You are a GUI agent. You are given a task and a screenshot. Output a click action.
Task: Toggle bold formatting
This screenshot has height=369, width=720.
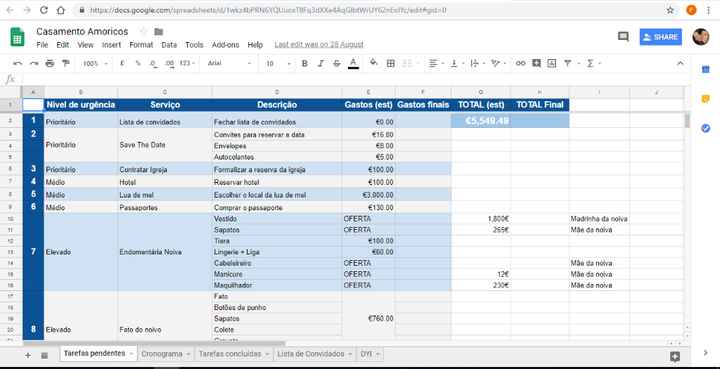point(304,63)
